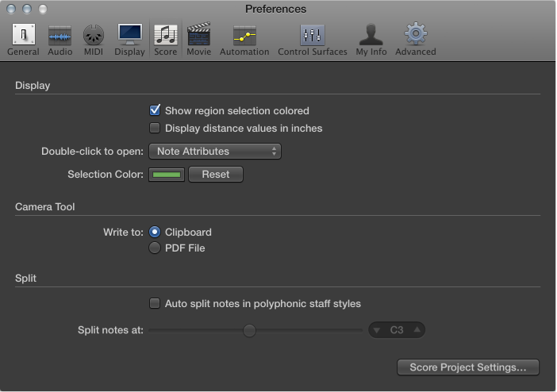Open Score Project Settings
This screenshot has height=392, width=557.
pyautogui.click(x=467, y=367)
